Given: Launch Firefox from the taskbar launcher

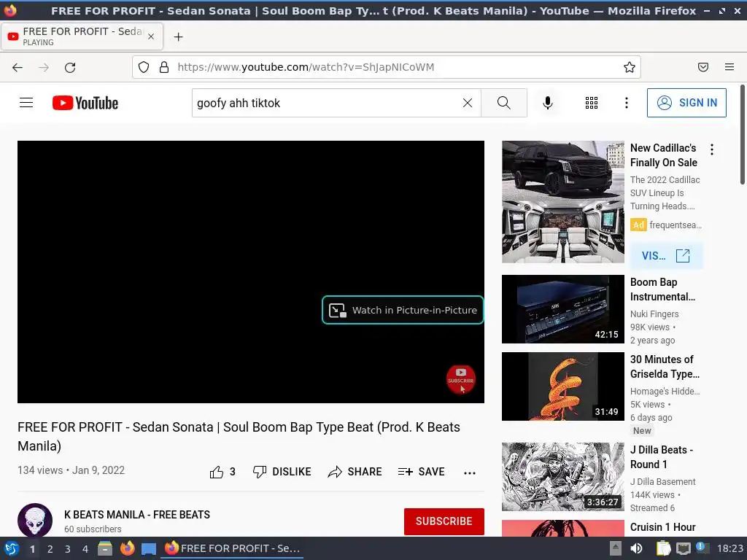Looking at the screenshot, I should [127, 548].
